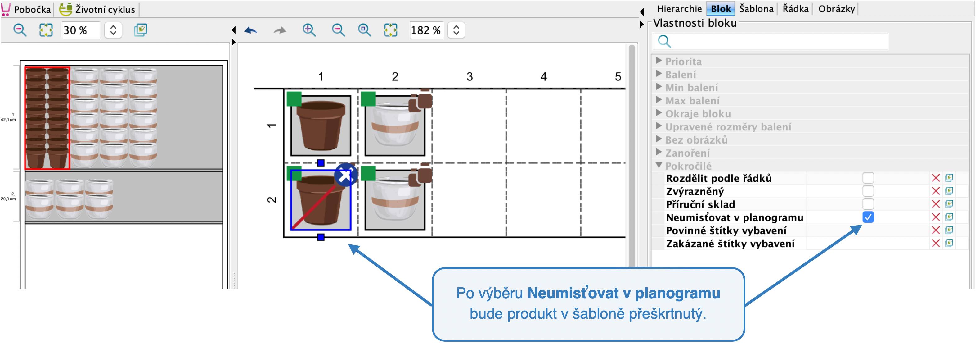Uncheck Neumisťovat v planogramu checkbox
The width and height of the screenshot is (980, 356).
pos(868,217)
